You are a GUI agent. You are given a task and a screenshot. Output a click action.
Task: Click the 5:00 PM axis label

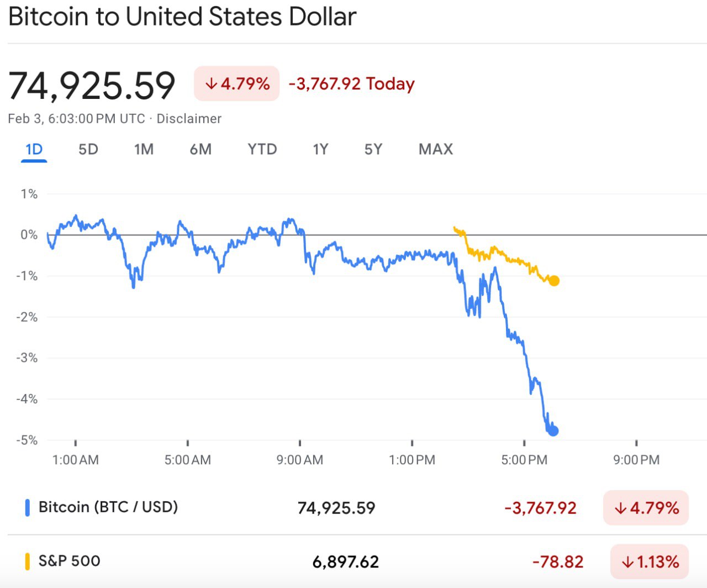click(524, 460)
